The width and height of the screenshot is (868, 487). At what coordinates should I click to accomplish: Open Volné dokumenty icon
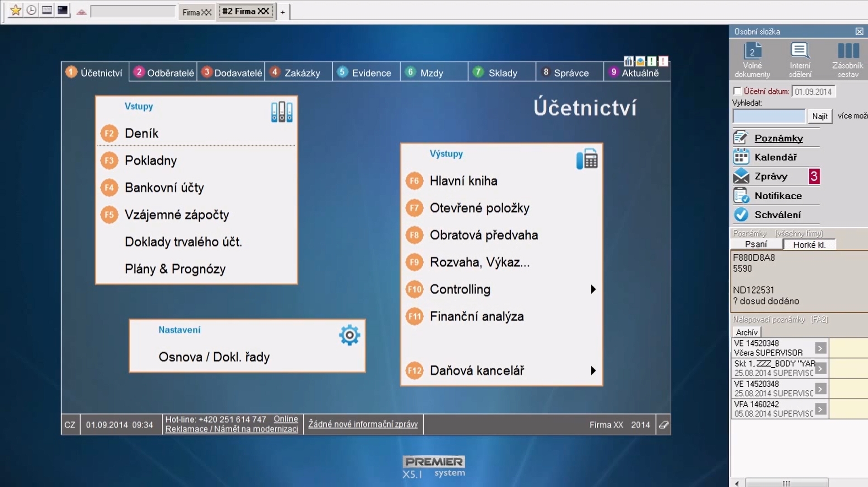pos(752,60)
